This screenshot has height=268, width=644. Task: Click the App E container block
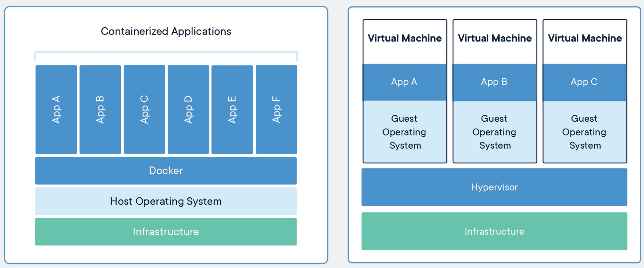point(232,109)
